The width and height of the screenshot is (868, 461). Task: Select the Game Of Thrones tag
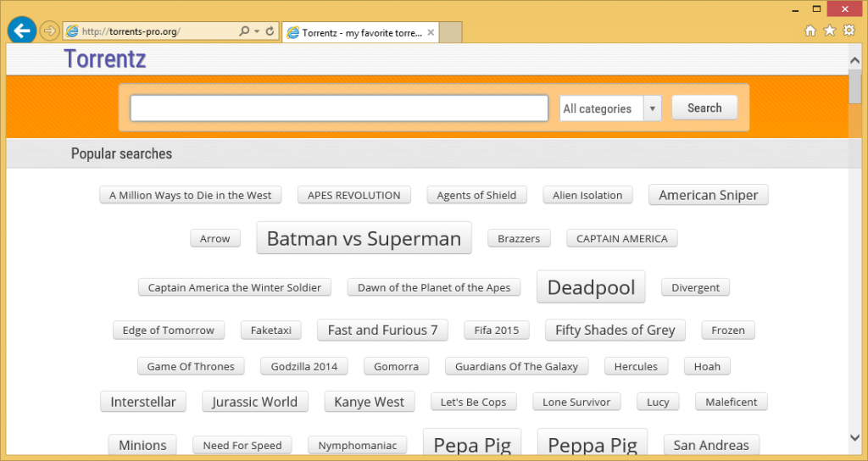[x=191, y=366]
